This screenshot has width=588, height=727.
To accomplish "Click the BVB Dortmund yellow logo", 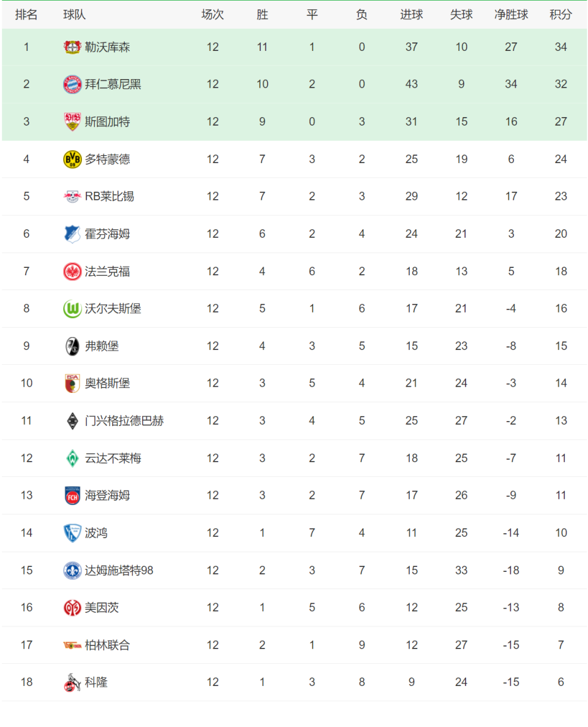I will pos(72,159).
